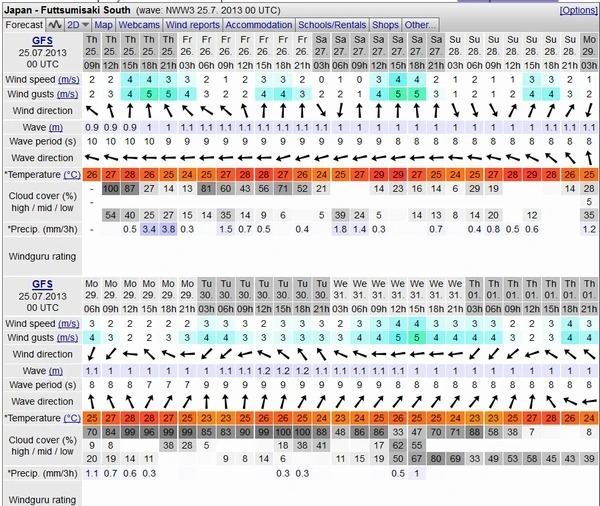Open the 2D dropdown menu

pos(78,24)
